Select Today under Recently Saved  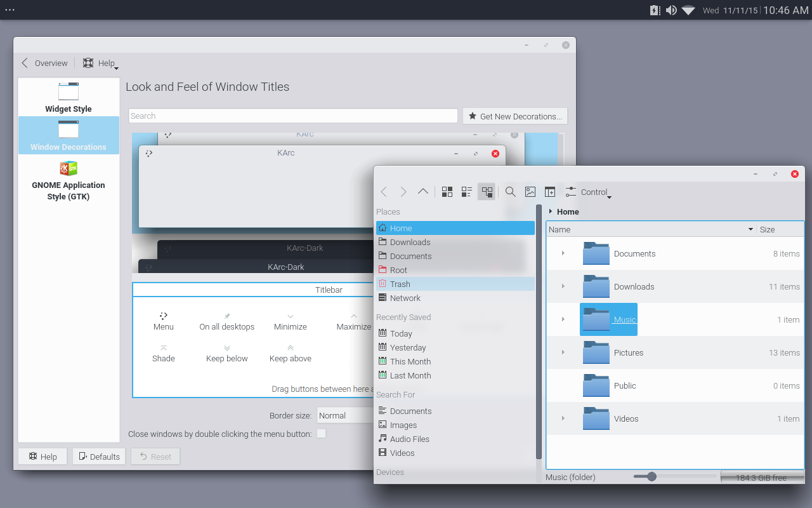(x=455, y=333)
